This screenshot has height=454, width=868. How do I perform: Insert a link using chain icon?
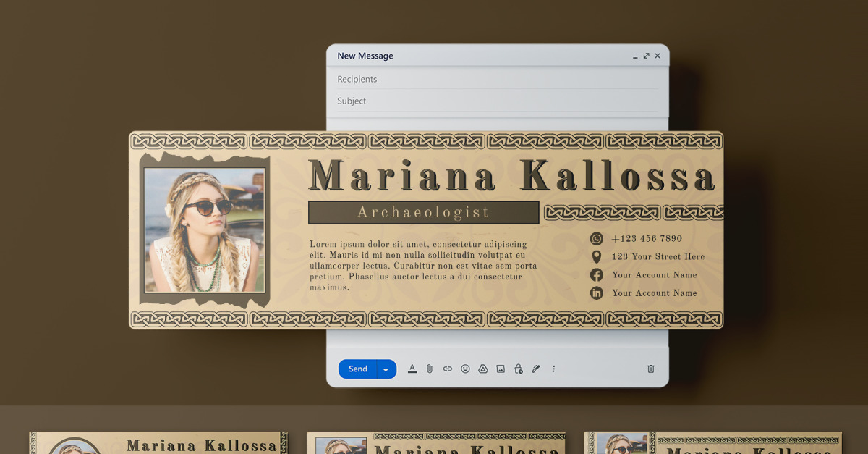click(448, 369)
